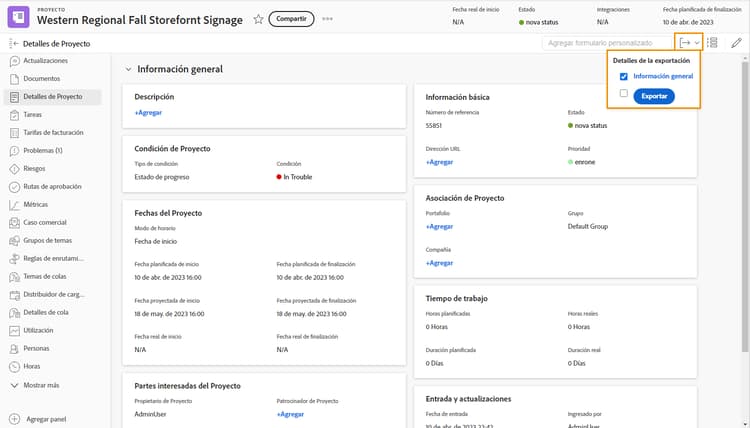
Task: Click the list view icon beside export
Action: (713, 43)
